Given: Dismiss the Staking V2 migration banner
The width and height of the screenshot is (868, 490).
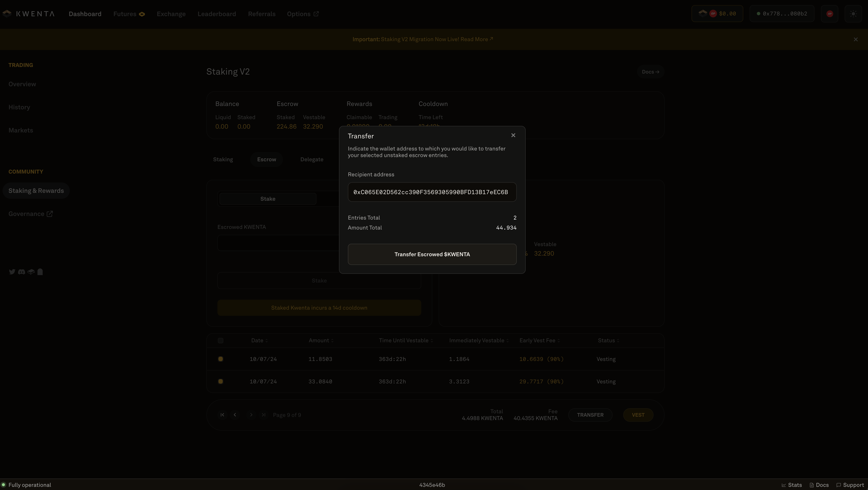Looking at the screenshot, I should coord(855,39).
